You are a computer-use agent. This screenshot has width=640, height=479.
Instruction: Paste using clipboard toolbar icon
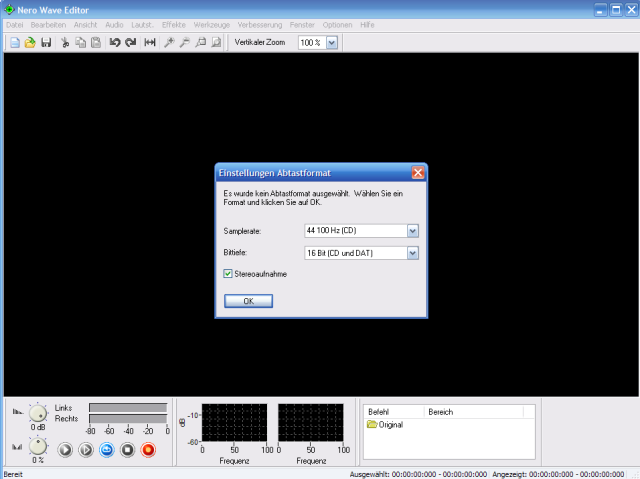(x=96, y=42)
